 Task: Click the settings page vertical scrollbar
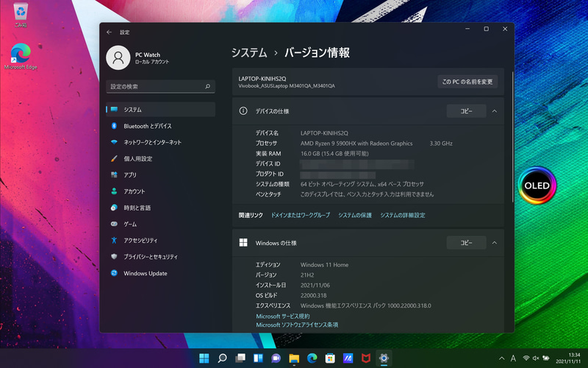click(x=512, y=135)
